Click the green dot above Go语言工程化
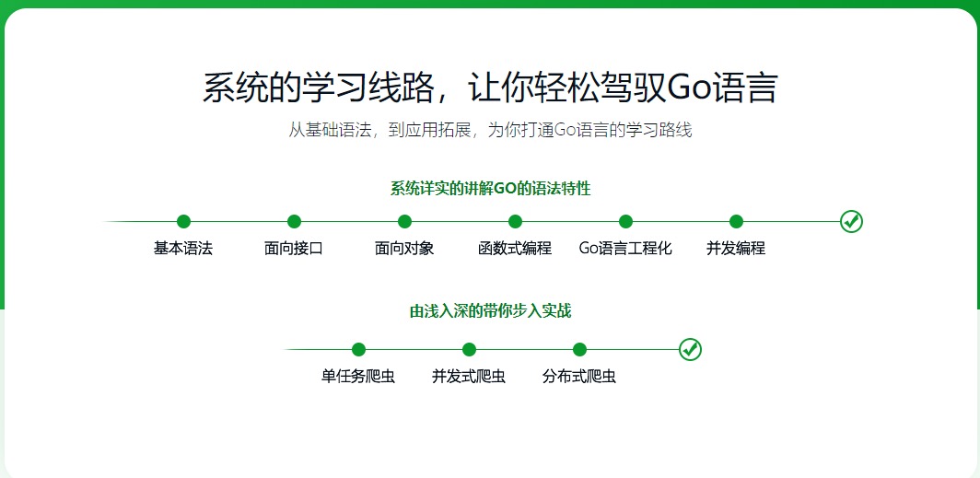The height and width of the screenshot is (478, 980). coord(625,221)
